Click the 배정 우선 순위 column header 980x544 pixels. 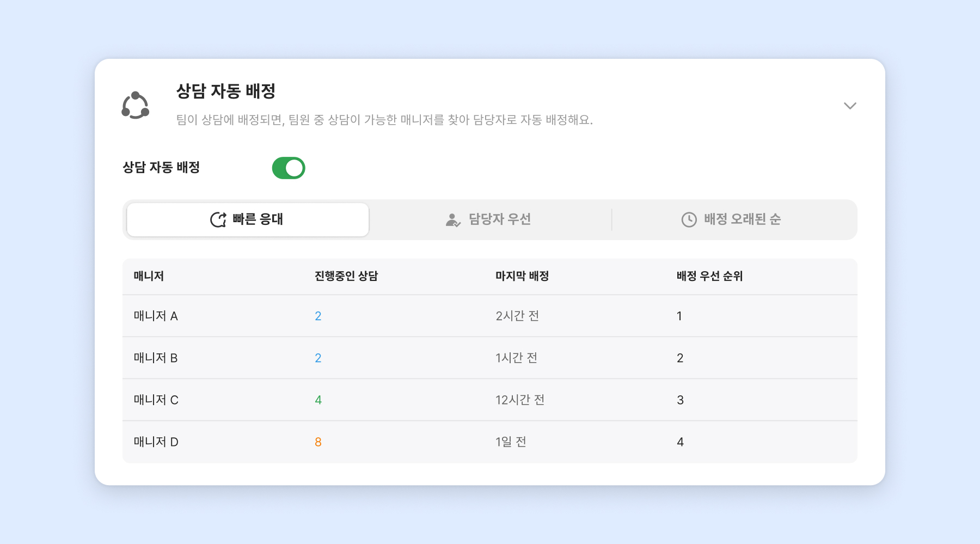(709, 276)
